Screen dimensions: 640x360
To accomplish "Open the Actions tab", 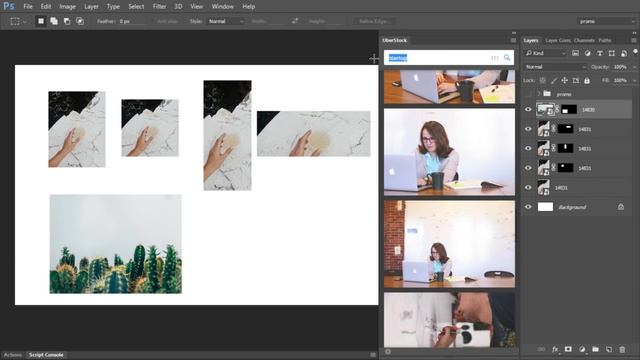I will pyautogui.click(x=13, y=355).
